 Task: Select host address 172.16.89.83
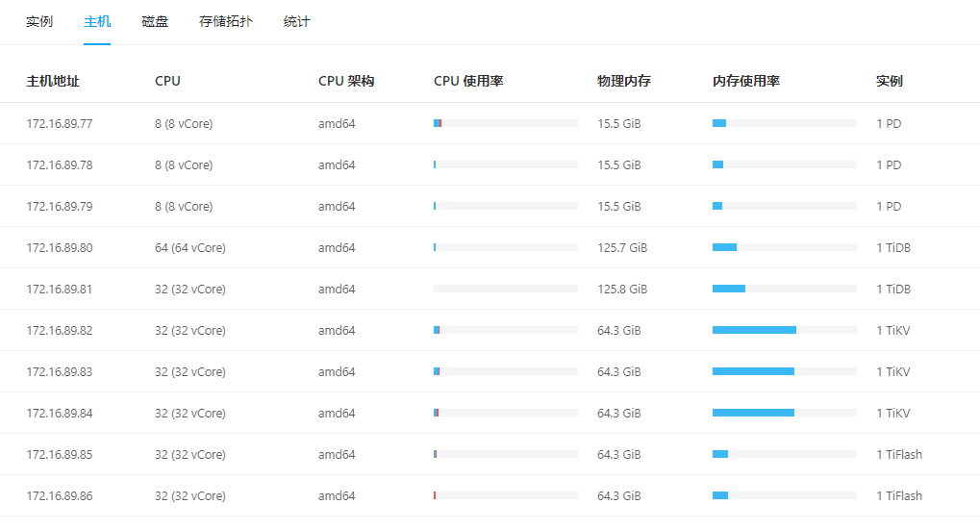click(x=60, y=372)
